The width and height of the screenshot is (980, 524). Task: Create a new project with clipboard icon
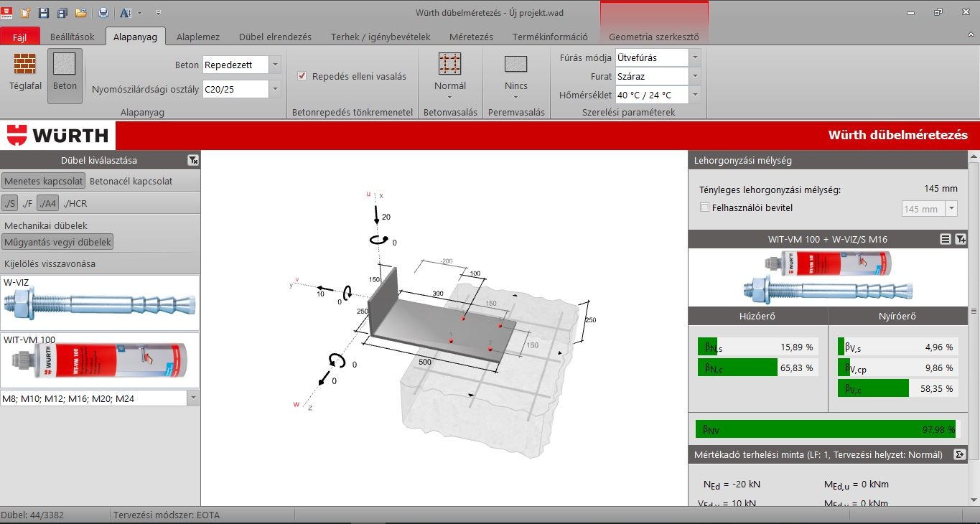coord(26,13)
